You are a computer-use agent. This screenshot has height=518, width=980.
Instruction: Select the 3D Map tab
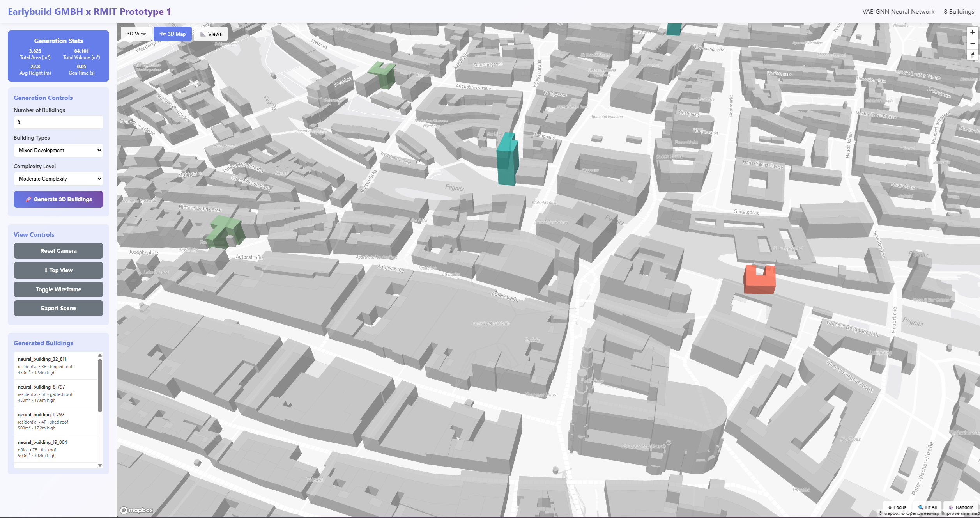point(173,34)
